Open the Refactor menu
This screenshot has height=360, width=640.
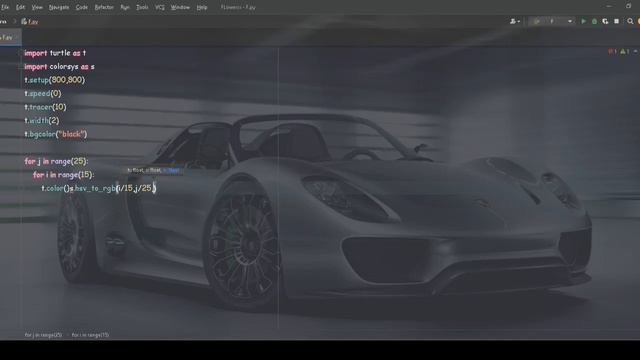pyautogui.click(x=104, y=7)
